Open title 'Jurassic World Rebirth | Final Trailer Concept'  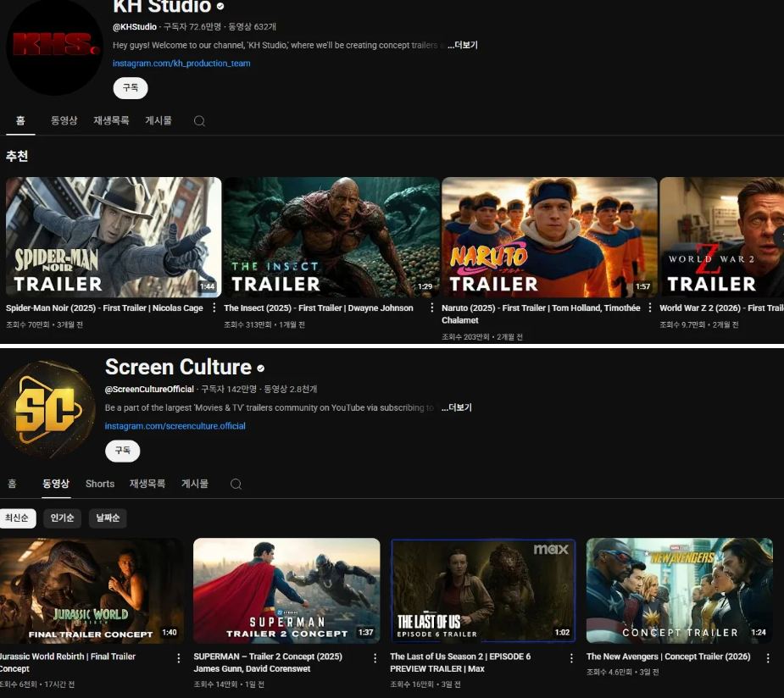pyautogui.click(x=68, y=662)
